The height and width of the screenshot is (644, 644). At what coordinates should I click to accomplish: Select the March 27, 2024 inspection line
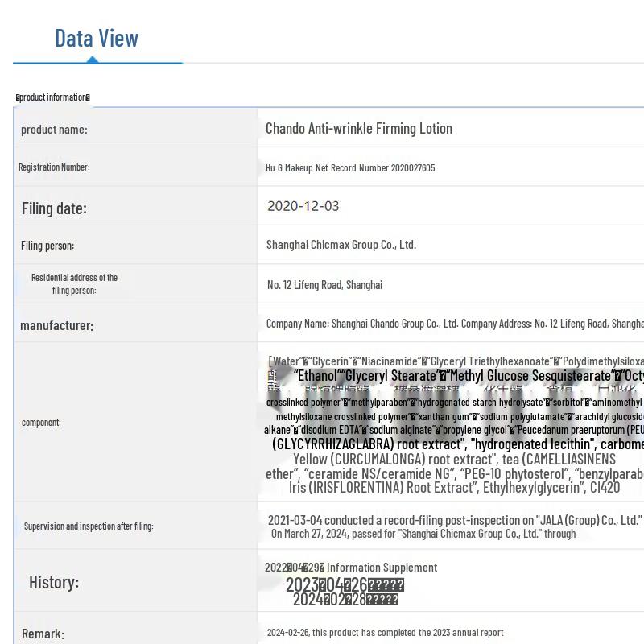[x=423, y=534]
